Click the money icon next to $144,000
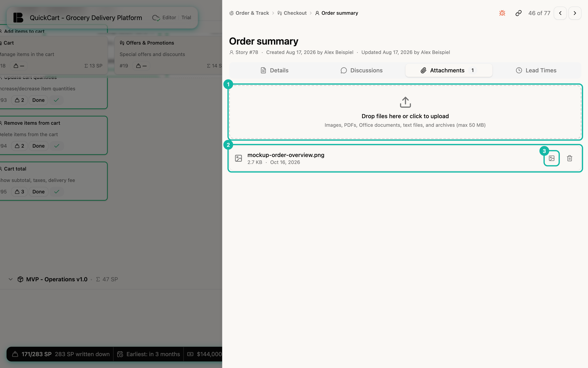The height and width of the screenshot is (368, 588). click(x=190, y=354)
